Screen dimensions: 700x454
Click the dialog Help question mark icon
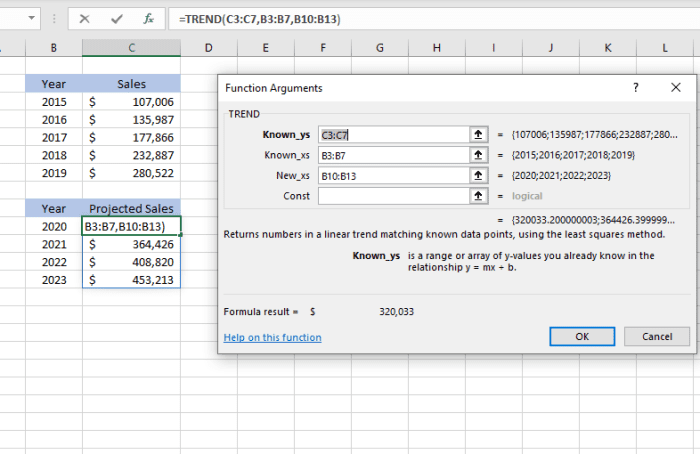click(635, 88)
